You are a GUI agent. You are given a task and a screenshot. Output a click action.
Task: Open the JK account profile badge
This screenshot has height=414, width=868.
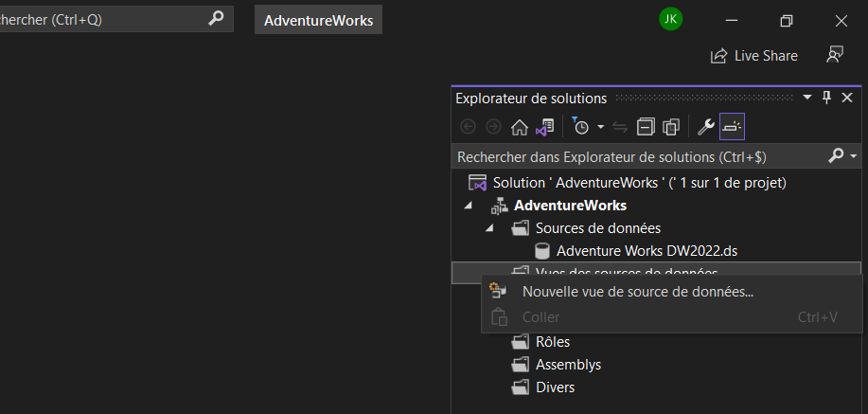[670, 19]
